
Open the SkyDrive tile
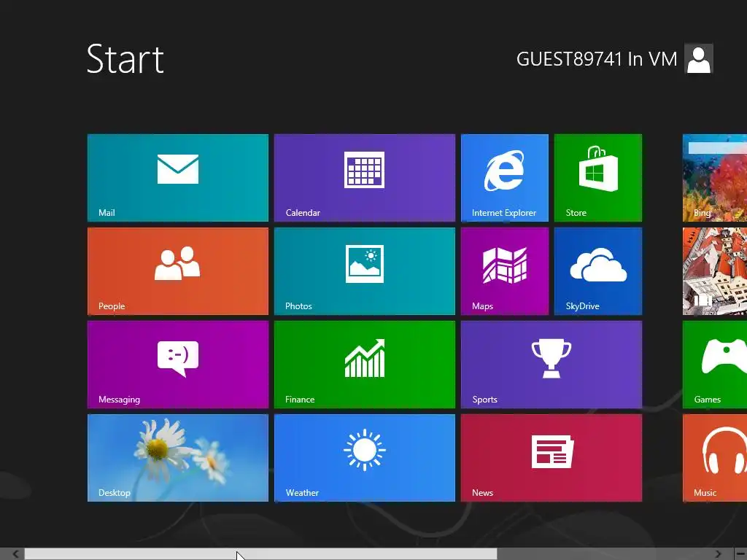point(598,271)
